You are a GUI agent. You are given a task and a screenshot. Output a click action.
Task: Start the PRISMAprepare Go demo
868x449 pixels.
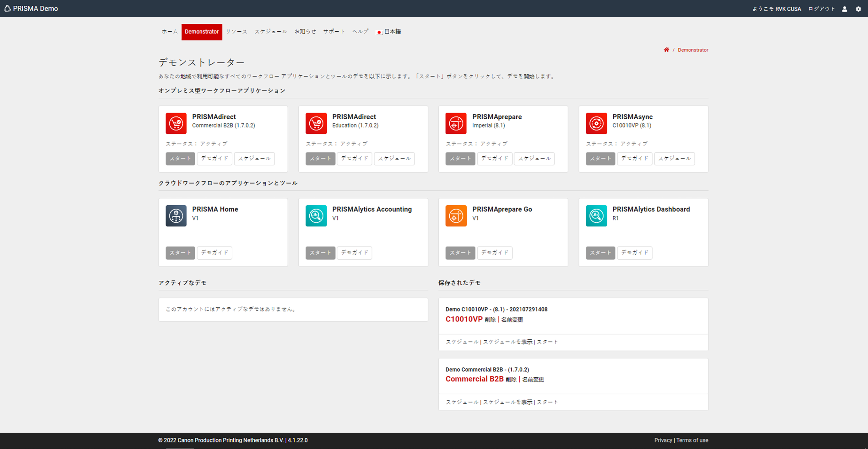(x=460, y=253)
